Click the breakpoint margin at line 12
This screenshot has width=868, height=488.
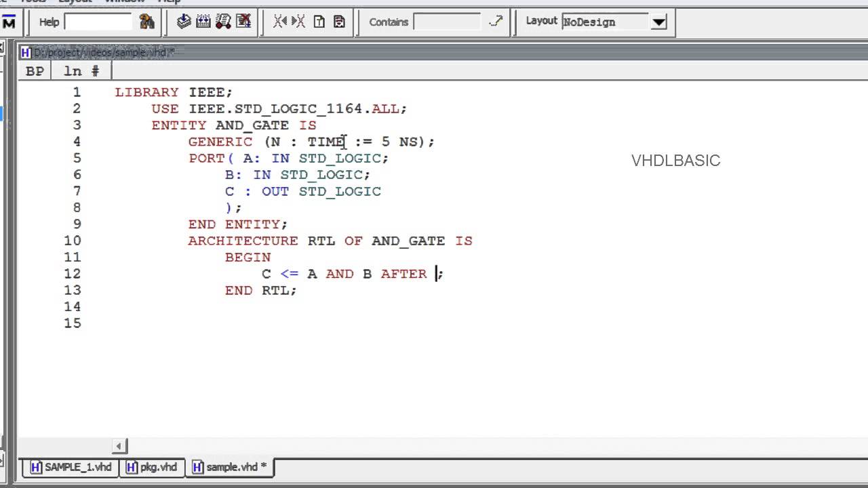click(x=35, y=274)
